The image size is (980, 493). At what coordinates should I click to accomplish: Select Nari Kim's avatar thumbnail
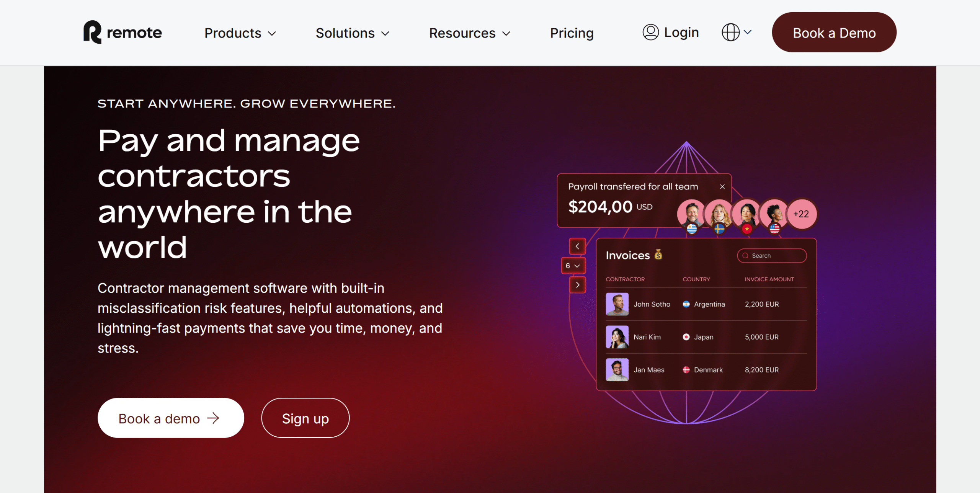[x=617, y=337]
